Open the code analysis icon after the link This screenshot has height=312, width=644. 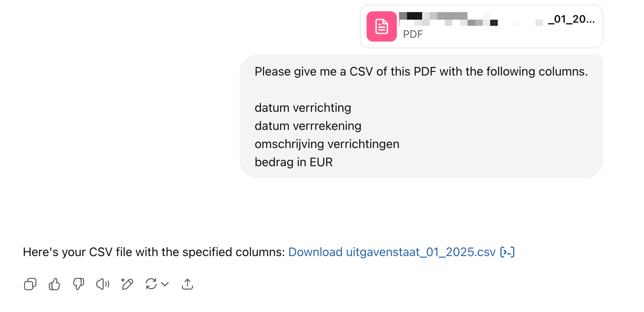click(507, 252)
